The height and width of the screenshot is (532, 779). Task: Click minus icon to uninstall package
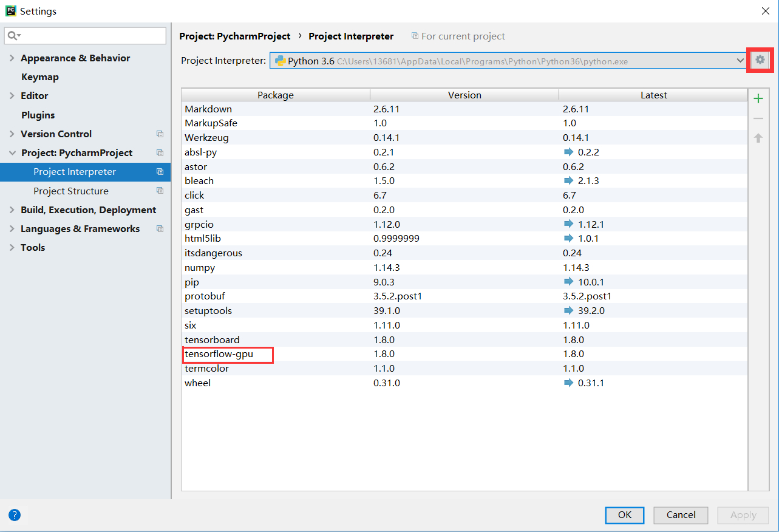tap(758, 118)
